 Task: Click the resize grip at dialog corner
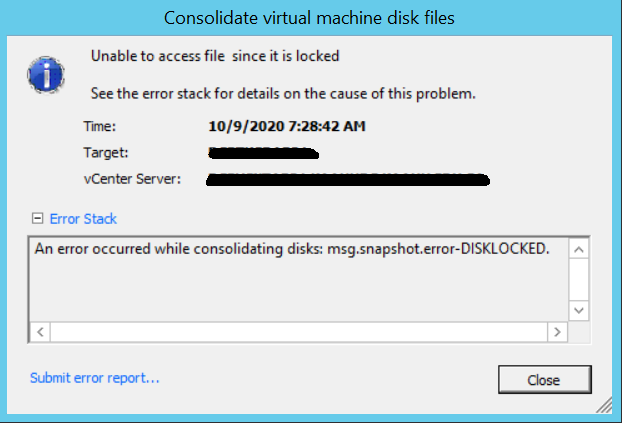[604, 406]
